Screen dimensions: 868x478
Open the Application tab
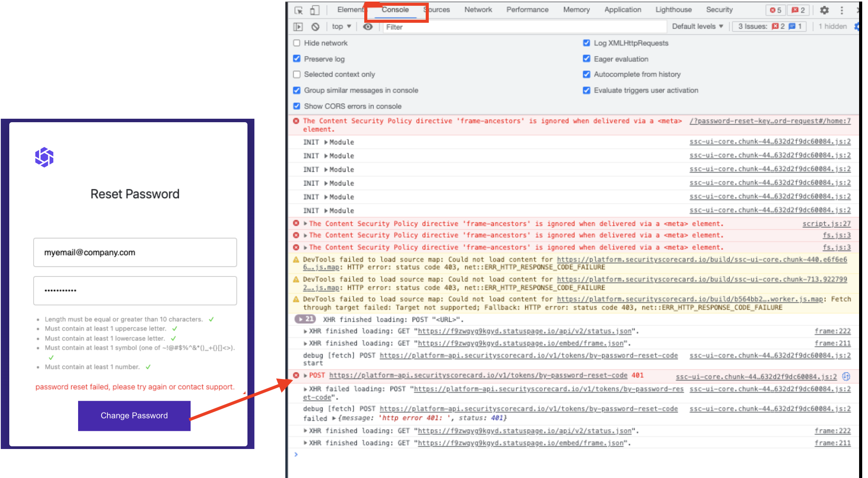[x=622, y=10]
